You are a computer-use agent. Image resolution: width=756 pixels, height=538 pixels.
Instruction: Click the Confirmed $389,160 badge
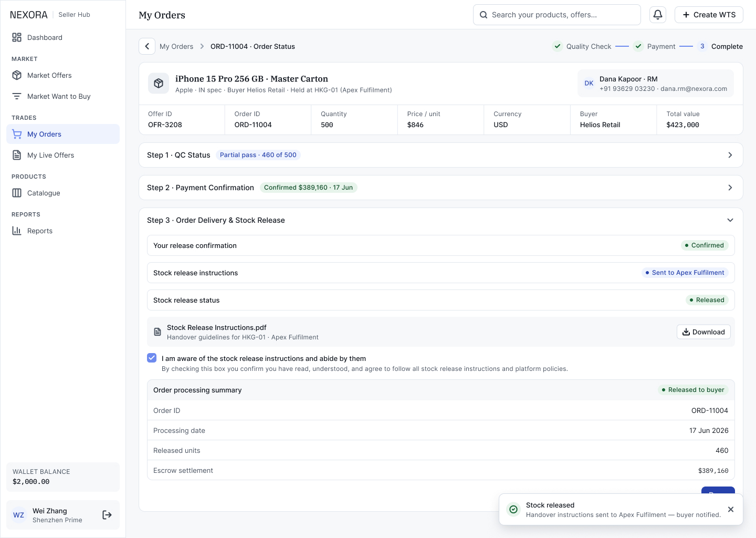[x=309, y=188]
